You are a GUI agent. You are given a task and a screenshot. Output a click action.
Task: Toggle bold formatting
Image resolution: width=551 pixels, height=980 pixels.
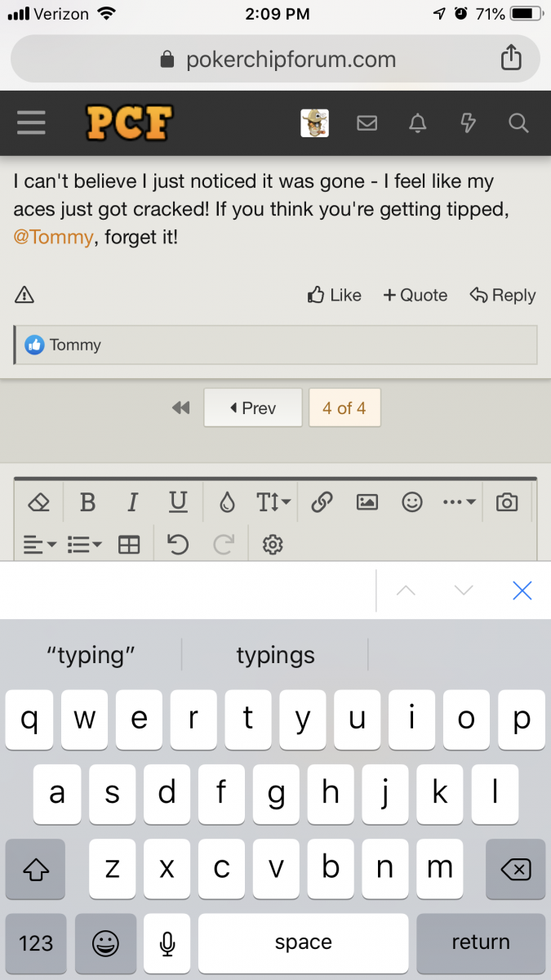(87, 502)
